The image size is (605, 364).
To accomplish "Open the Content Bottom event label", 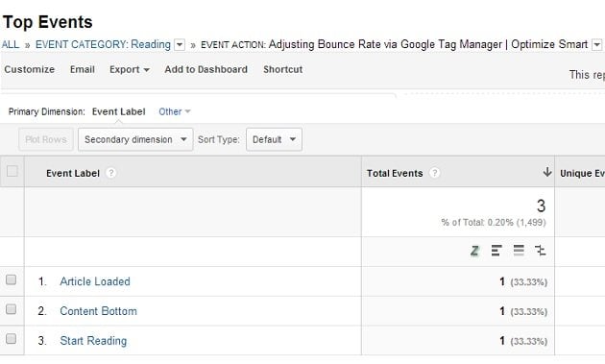I will point(98,311).
